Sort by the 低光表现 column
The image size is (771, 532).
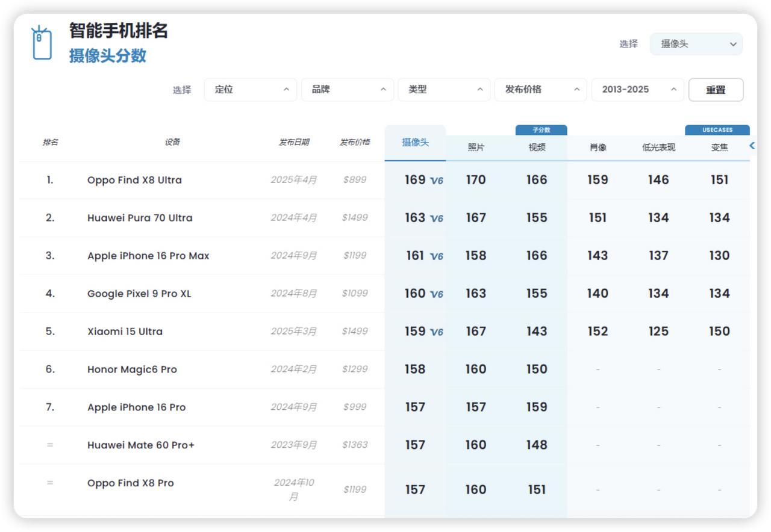click(659, 147)
